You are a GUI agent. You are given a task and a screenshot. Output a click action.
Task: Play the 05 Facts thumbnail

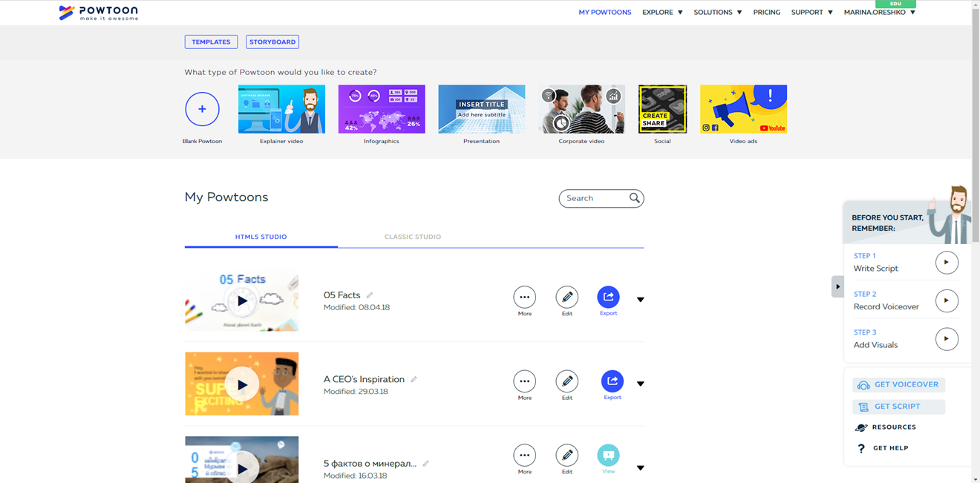pyautogui.click(x=242, y=301)
